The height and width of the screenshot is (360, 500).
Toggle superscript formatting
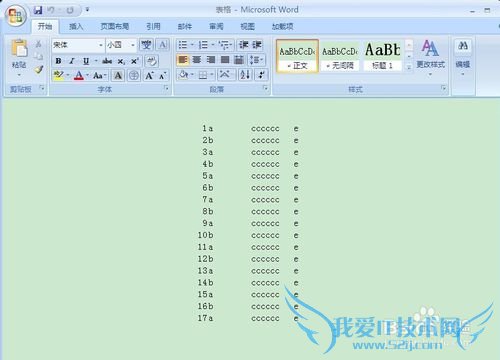[134, 61]
